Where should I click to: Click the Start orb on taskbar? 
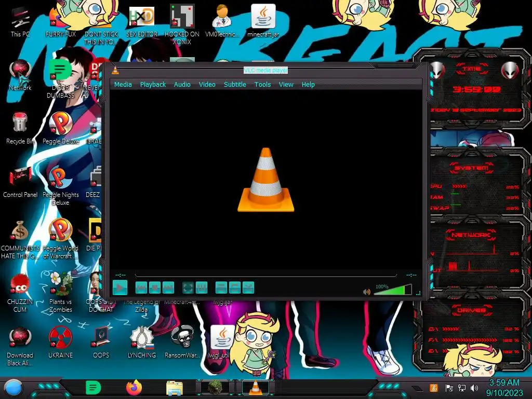pyautogui.click(x=13, y=388)
